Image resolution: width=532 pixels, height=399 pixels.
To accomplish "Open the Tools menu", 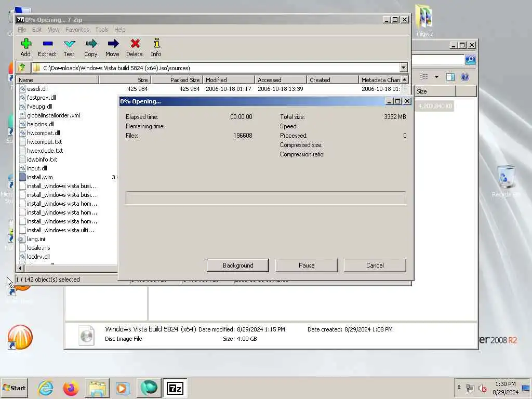I will click(x=102, y=30).
